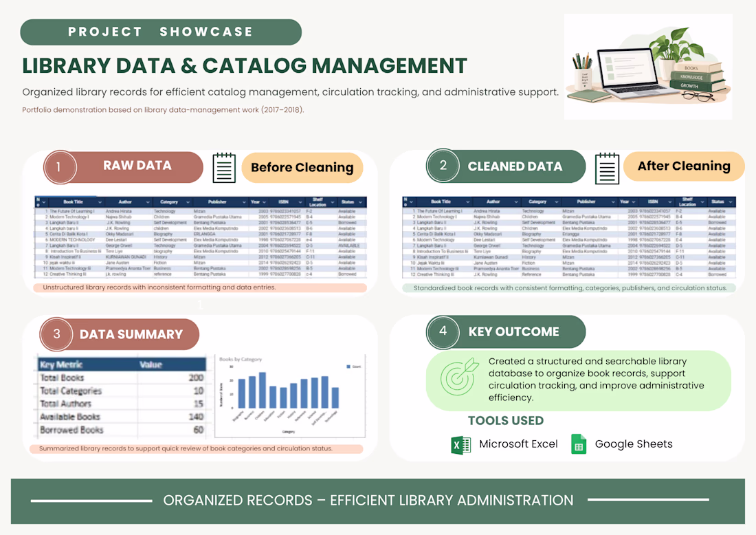The height and width of the screenshot is (535, 756).
Task: Click the After Cleaning label
Action: coord(684,166)
